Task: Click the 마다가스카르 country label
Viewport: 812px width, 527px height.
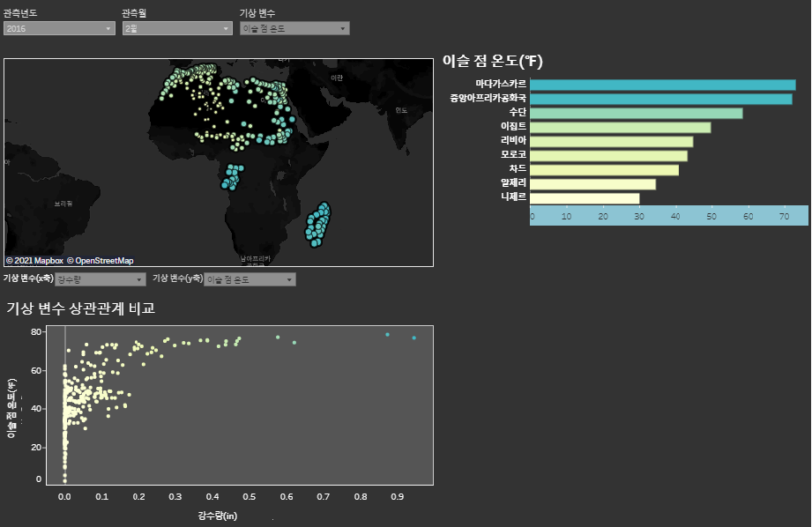Action: coord(501,84)
